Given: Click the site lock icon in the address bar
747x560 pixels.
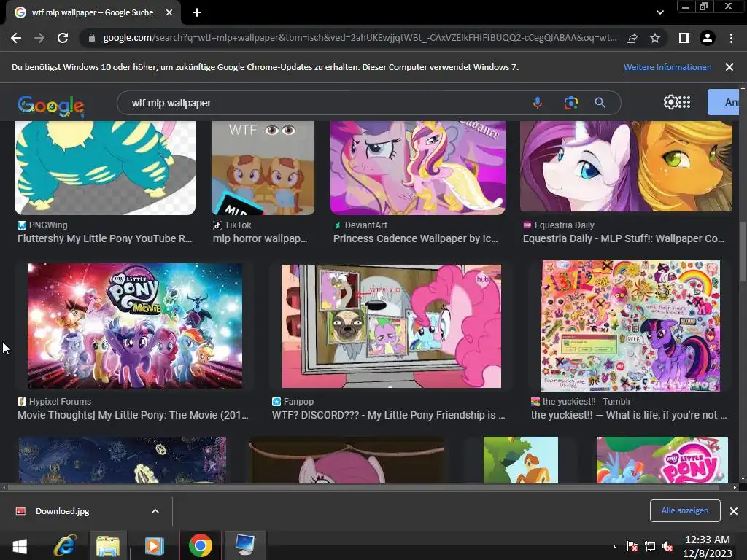Looking at the screenshot, I should pos(92,38).
